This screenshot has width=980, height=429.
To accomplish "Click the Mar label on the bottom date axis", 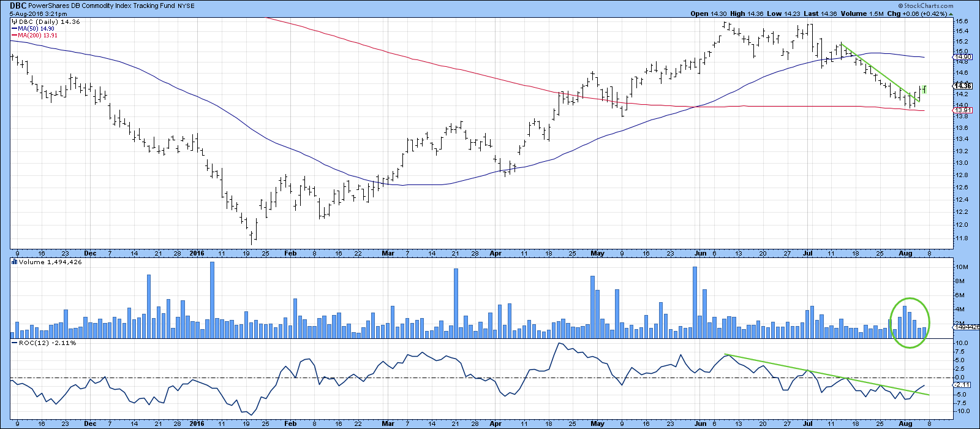I will coord(387,423).
